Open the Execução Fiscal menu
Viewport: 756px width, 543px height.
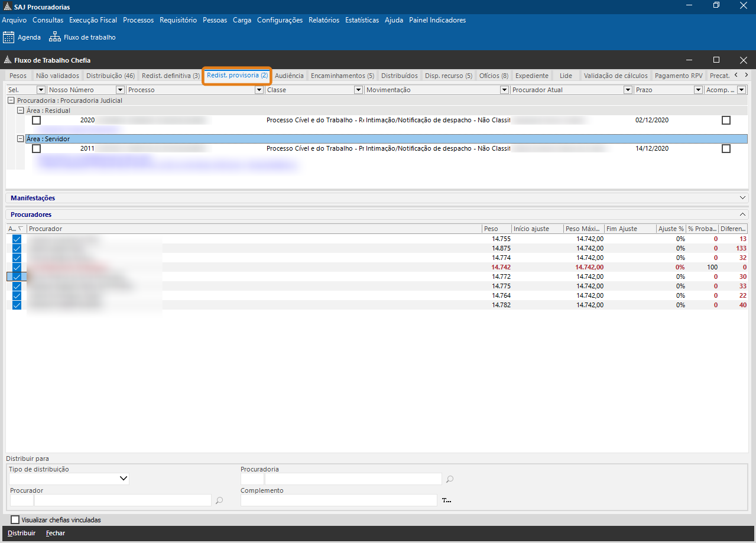[x=93, y=20]
